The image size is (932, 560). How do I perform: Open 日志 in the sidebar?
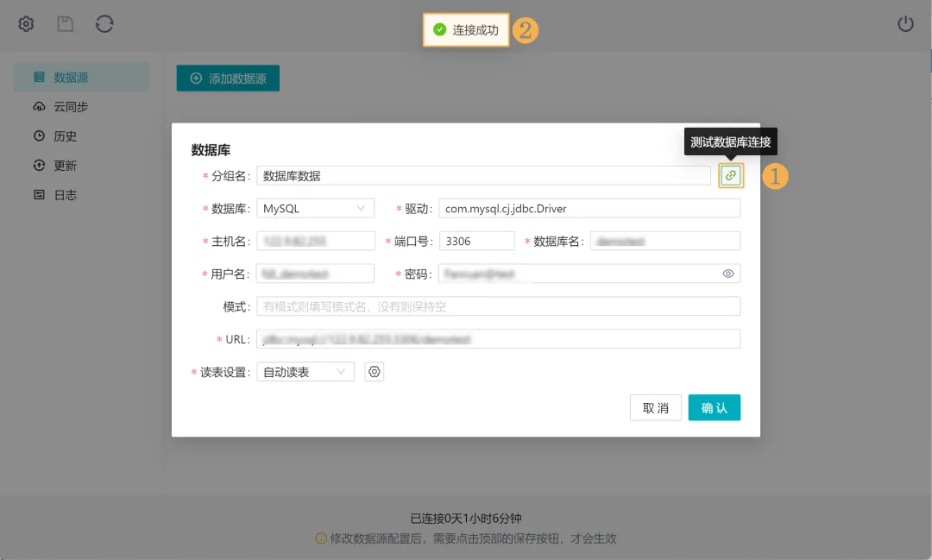click(66, 195)
